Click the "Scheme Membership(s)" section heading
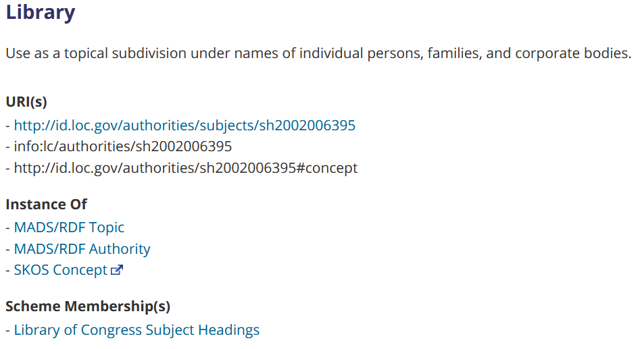644x349 pixels. [88, 306]
